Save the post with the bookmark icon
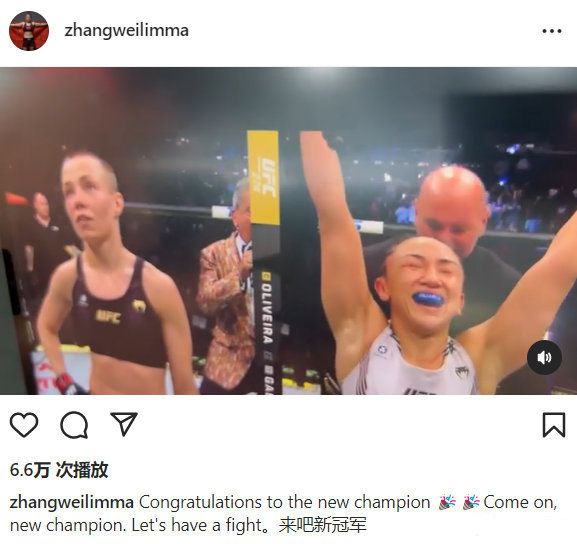Image resolution: width=577 pixels, height=544 pixels. pyautogui.click(x=553, y=425)
